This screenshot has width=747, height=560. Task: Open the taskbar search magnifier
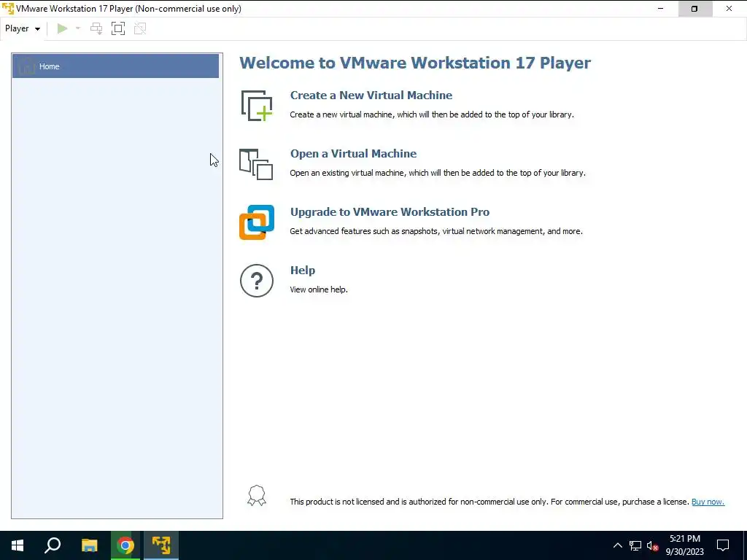(53, 545)
